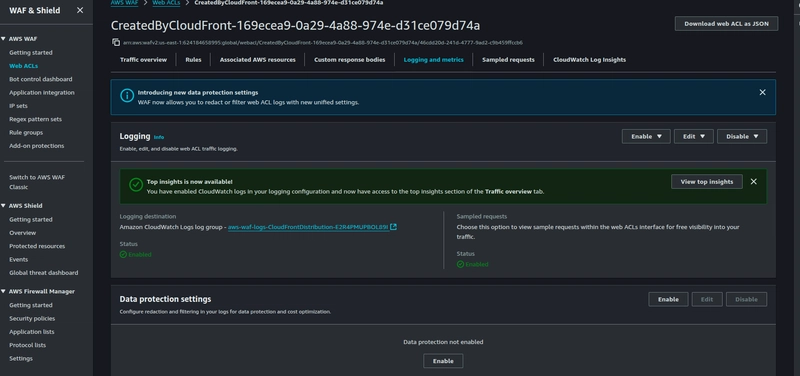The image size is (800, 376).
Task: Open the aws-waf-logs CloudFrontDistribution log group link
Action: click(x=308, y=227)
